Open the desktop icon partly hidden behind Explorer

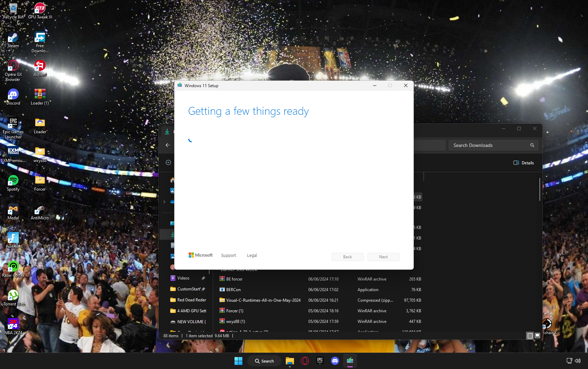click(548, 326)
